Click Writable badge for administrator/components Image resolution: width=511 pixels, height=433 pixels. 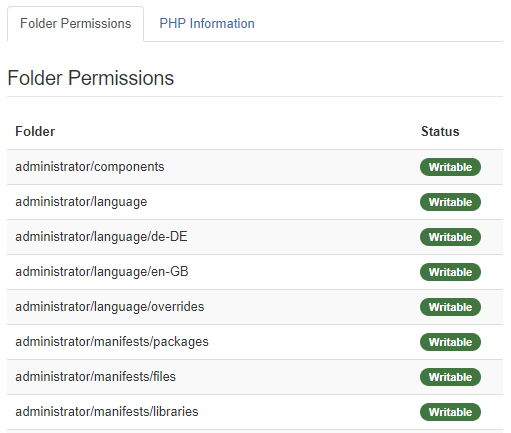click(450, 167)
